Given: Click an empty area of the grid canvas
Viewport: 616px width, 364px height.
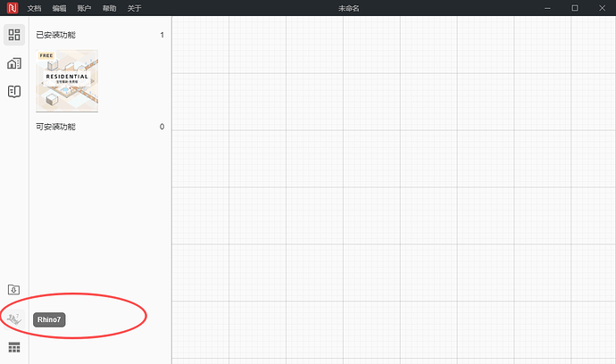Looking at the screenshot, I should (393, 188).
